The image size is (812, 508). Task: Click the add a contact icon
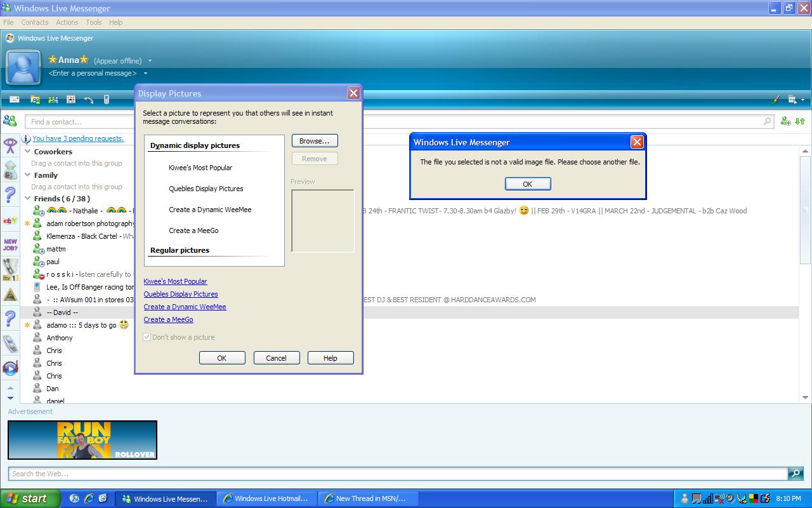coord(786,121)
